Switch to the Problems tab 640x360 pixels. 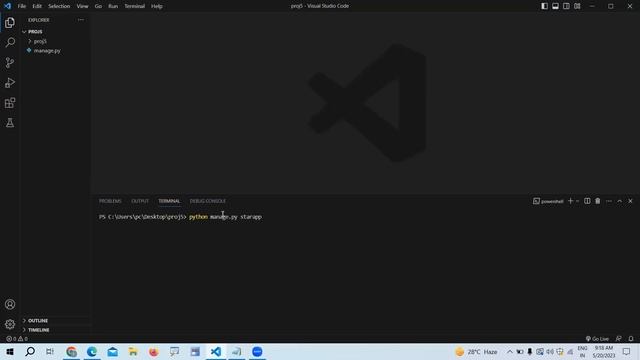pyautogui.click(x=110, y=201)
